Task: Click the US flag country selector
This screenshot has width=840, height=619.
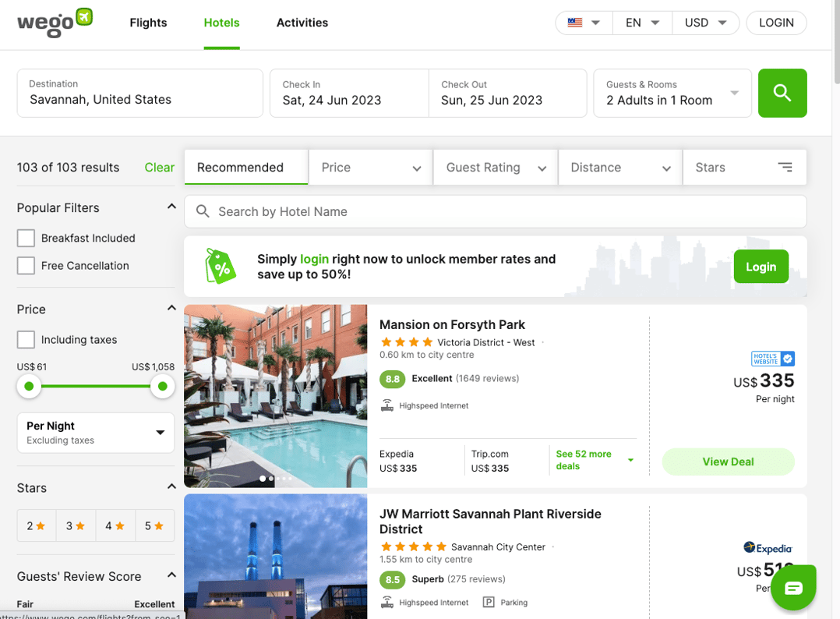Action: coord(577,23)
